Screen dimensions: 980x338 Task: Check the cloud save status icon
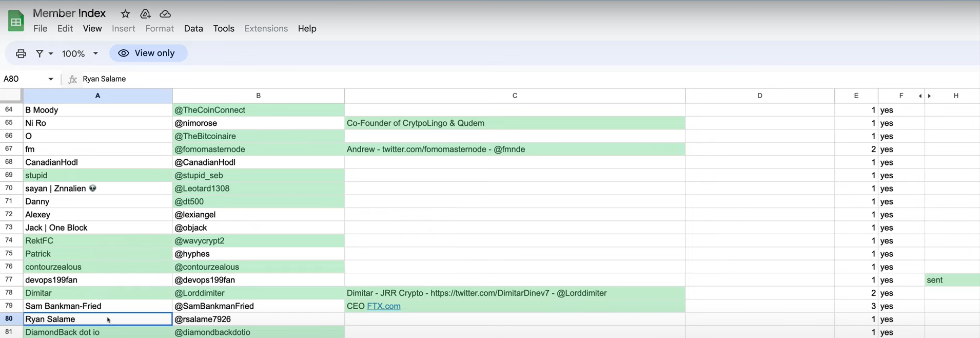point(165,14)
